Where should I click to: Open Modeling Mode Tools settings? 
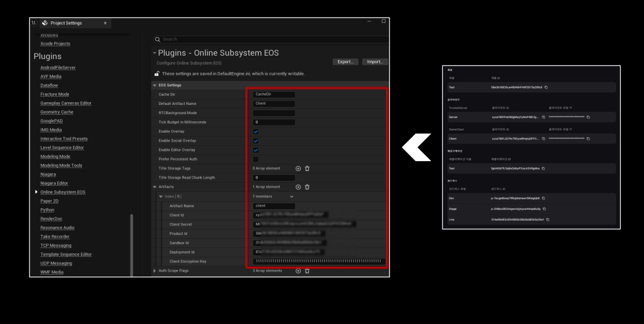tap(61, 166)
